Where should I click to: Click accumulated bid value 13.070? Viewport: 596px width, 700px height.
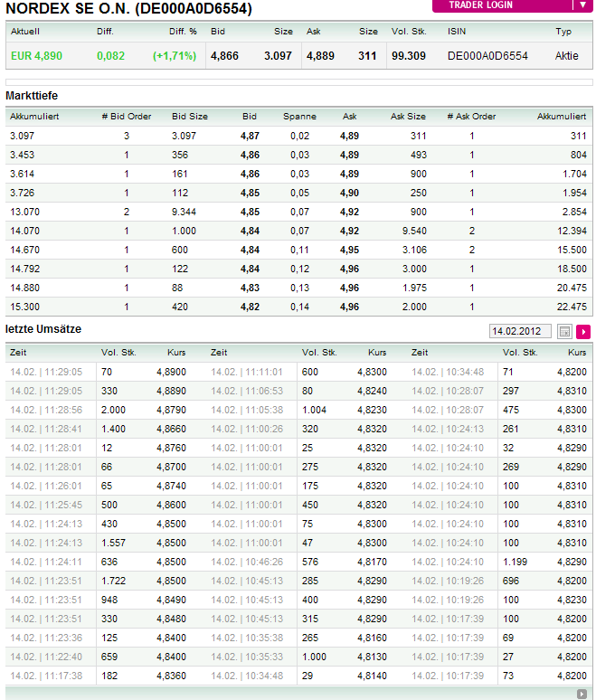[x=25, y=212]
